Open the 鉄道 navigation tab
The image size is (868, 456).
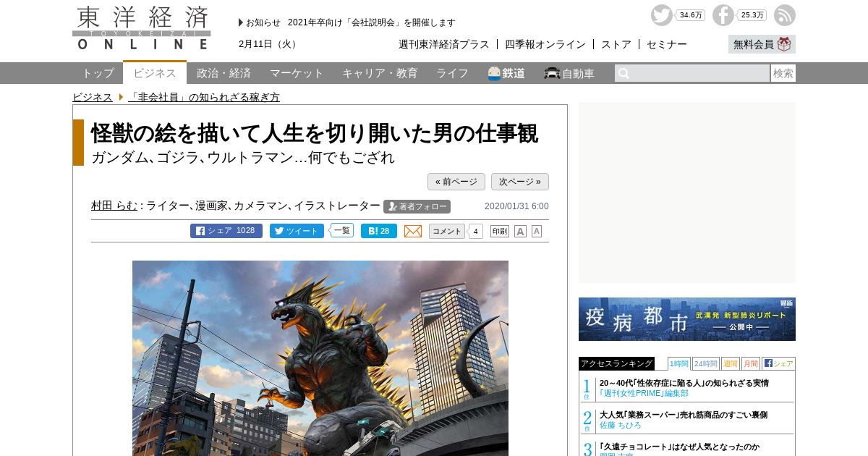(x=506, y=73)
